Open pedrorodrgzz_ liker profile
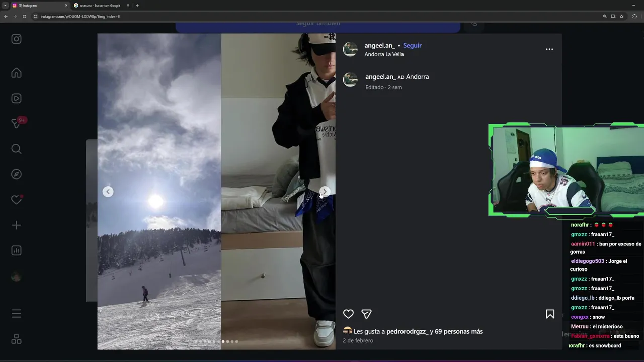644x362 pixels. click(407, 331)
